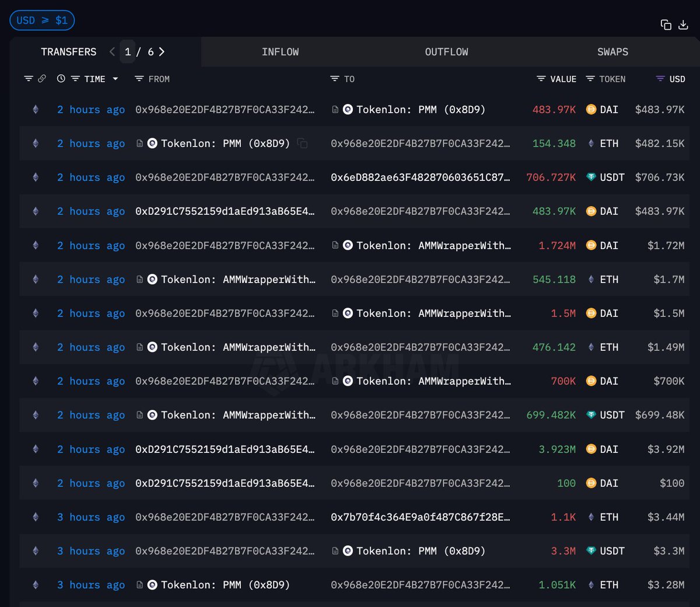Go to next page of transfers
Image resolution: width=700 pixels, height=607 pixels.
(x=162, y=52)
